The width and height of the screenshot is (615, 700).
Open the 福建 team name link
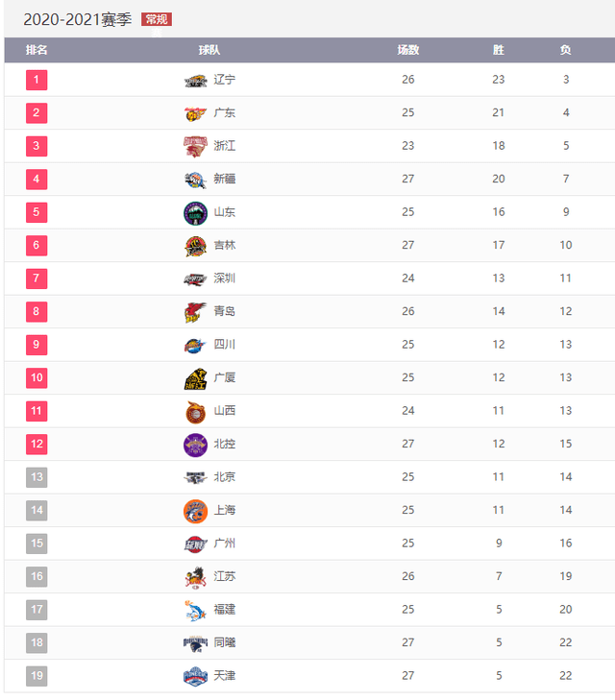pyautogui.click(x=225, y=610)
